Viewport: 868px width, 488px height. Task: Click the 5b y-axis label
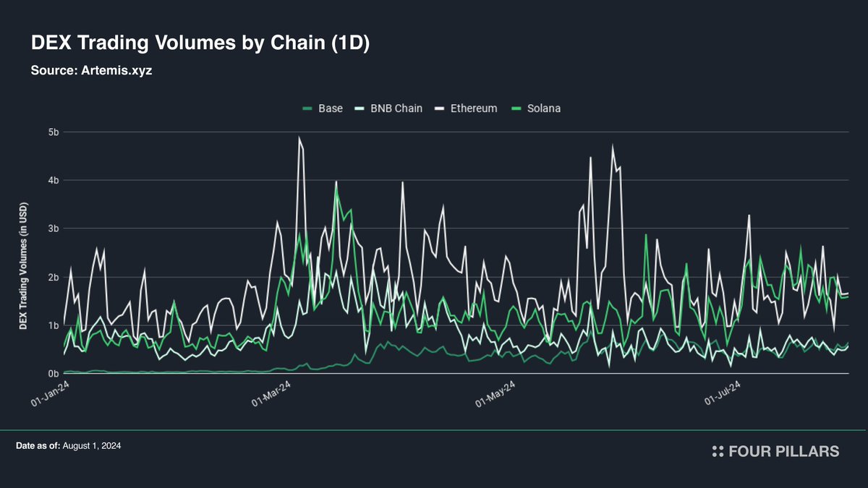(x=52, y=132)
